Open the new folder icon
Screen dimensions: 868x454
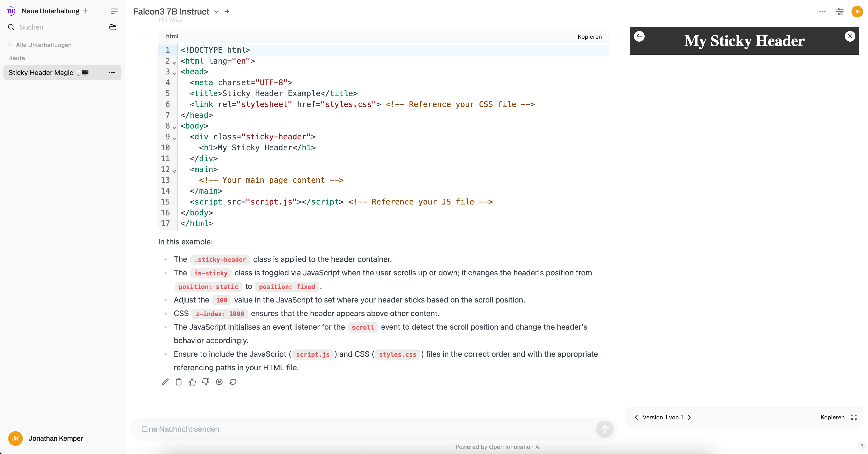(x=113, y=27)
